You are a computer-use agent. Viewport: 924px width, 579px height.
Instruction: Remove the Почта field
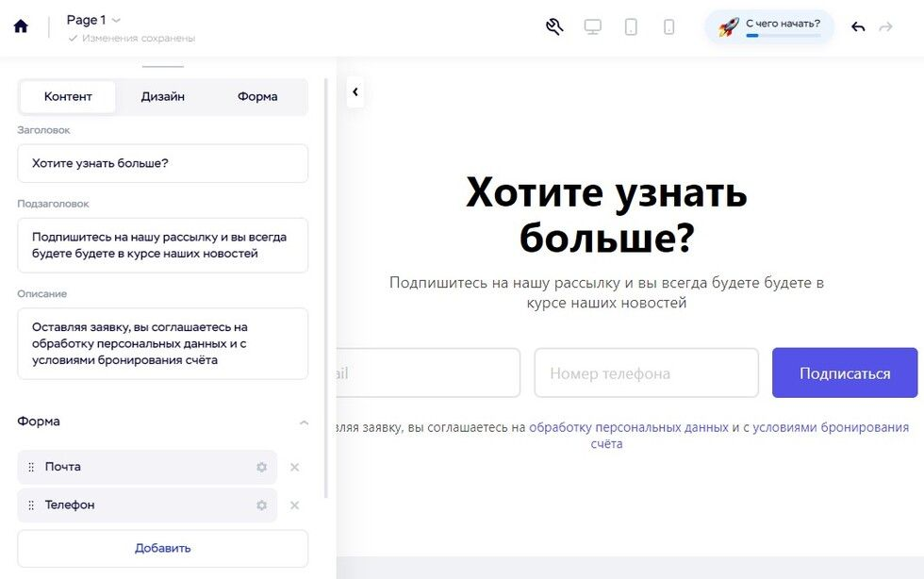pyautogui.click(x=294, y=467)
